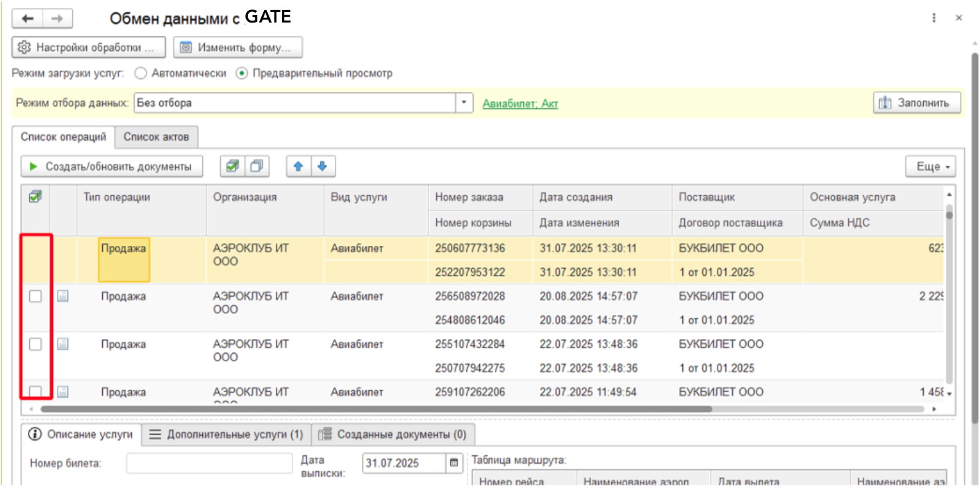Image resolution: width=980 pixels, height=489 pixels.
Task: Select the Автоматически radio button
Action: pyautogui.click(x=141, y=74)
